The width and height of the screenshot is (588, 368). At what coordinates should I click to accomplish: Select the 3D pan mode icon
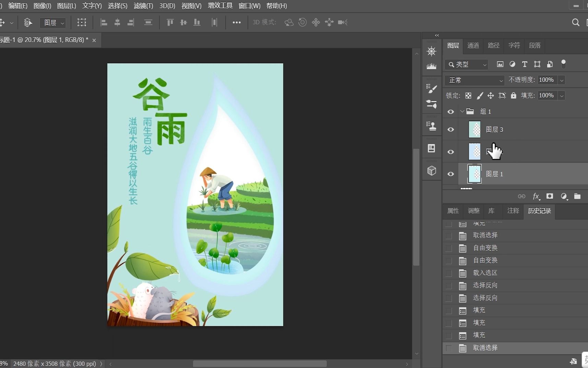pyautogui.click(x=316, y=23)
